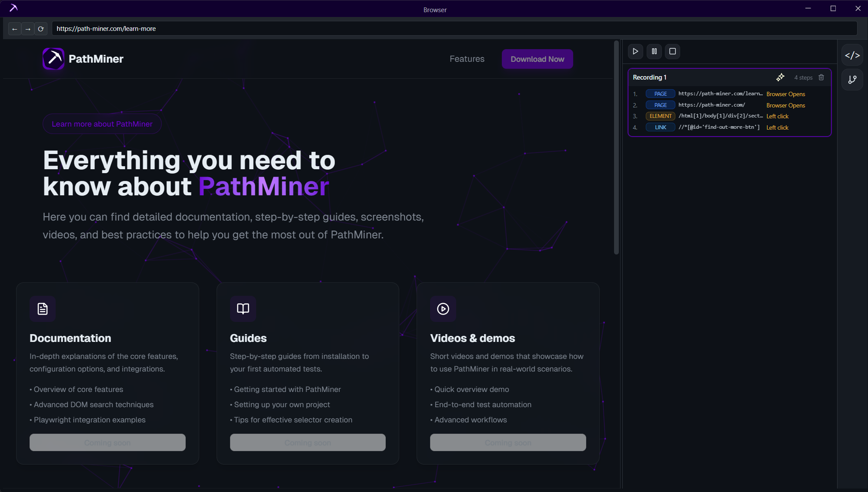Stop the recording
The height and width of the screenshot is (492, 868).
[672, 51]
